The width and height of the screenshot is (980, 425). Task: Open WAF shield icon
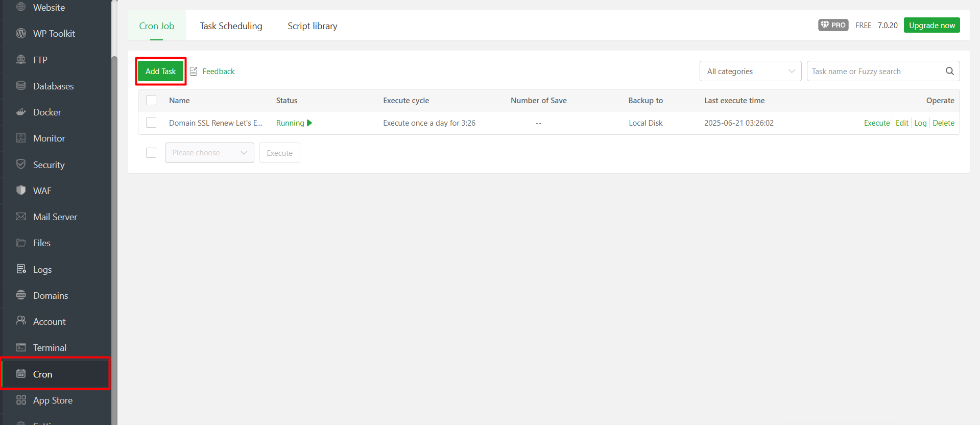(21, 190)
